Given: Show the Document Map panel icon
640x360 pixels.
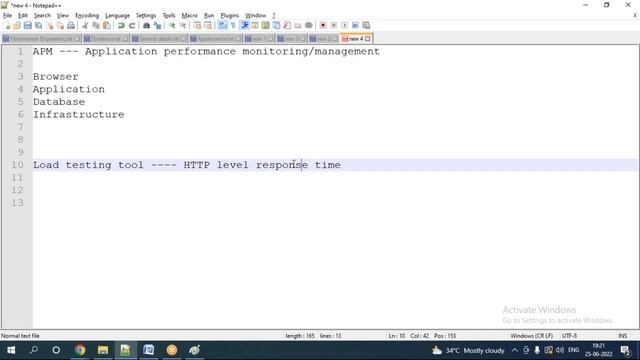Looking at the screenshot, I should (x=265, y=25).
